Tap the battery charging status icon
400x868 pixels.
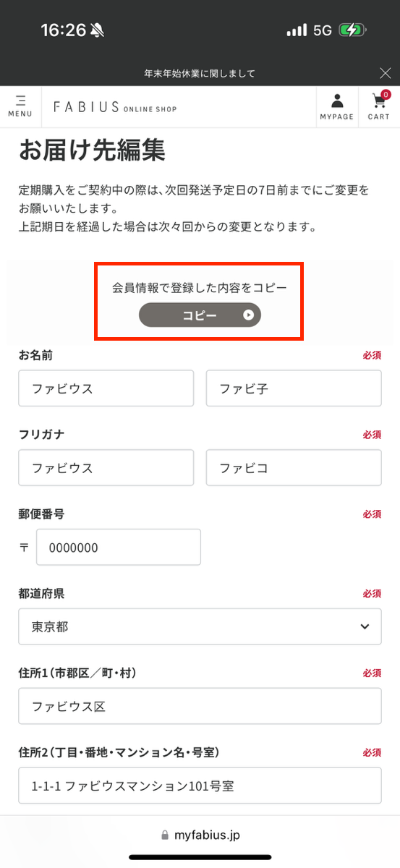[353, 30]
